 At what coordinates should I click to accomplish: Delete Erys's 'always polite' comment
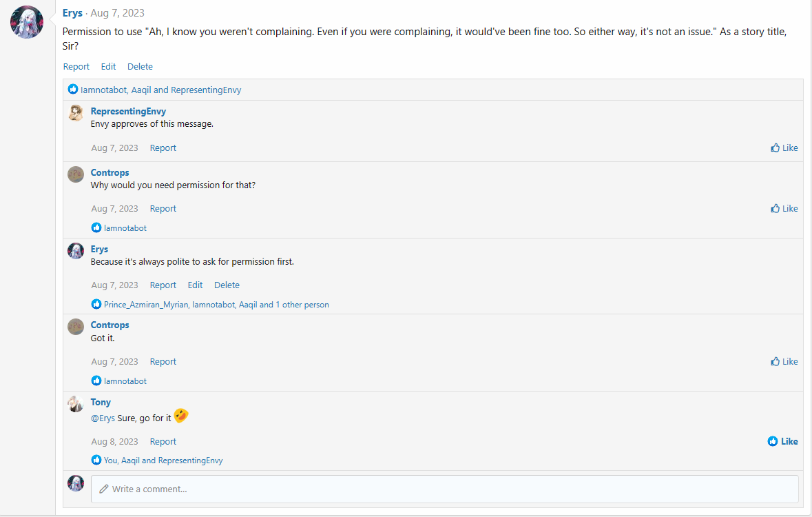pyautogui.click(x=227, y=285)
